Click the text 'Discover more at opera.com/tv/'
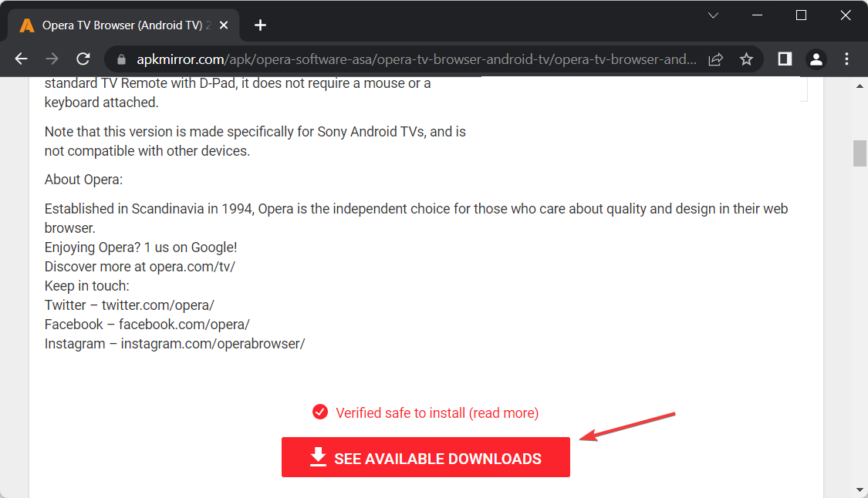Viewport: 868px width, 498px height. coord(140,267)
